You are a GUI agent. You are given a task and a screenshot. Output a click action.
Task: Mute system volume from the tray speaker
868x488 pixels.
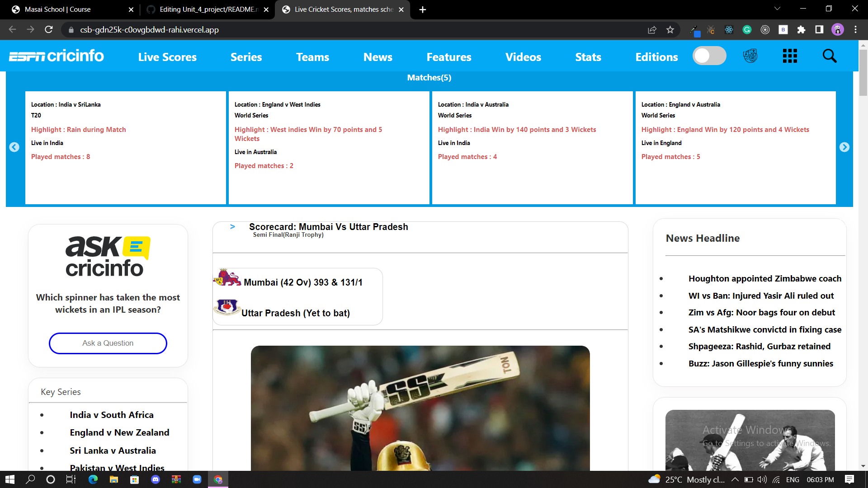(x=762, y=480)
